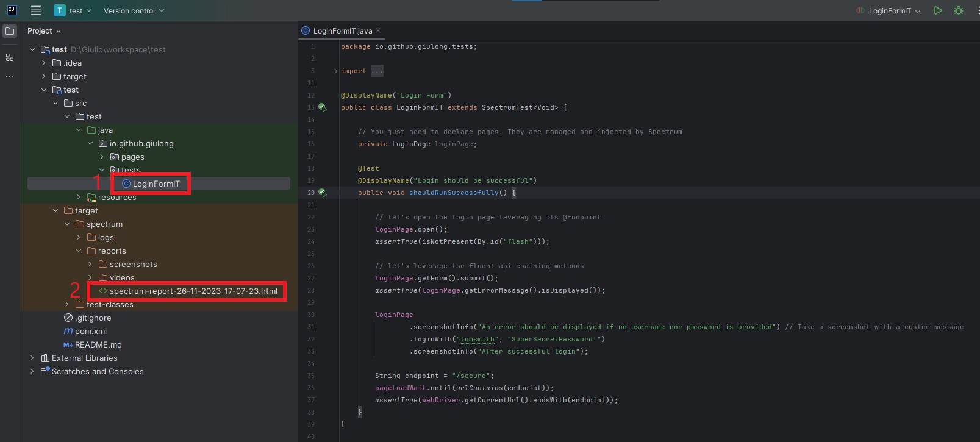Open the Project tool window icon
980x442 pixels.
click(x=10, y=31)
